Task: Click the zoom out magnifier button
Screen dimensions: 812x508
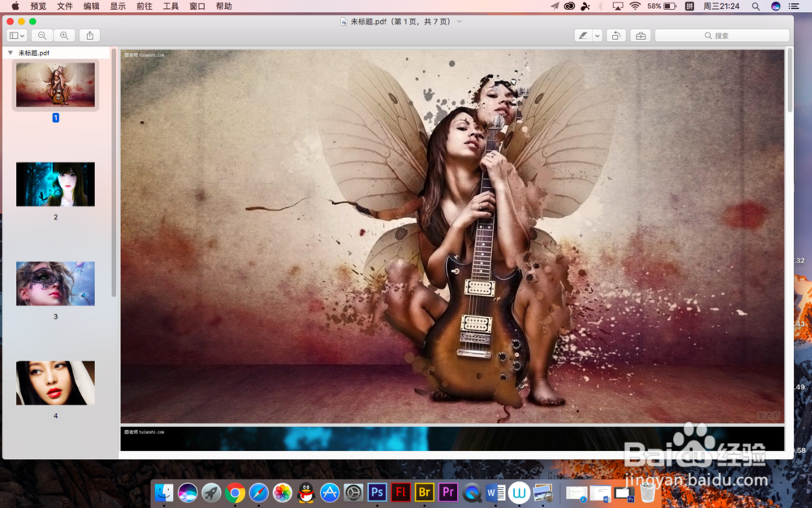Action: click(x=42, y=35)
